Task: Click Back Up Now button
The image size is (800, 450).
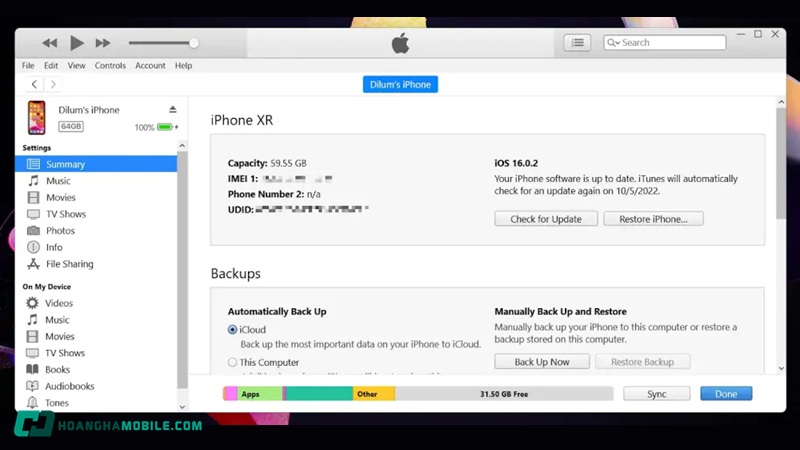Action: pos(542,362)
